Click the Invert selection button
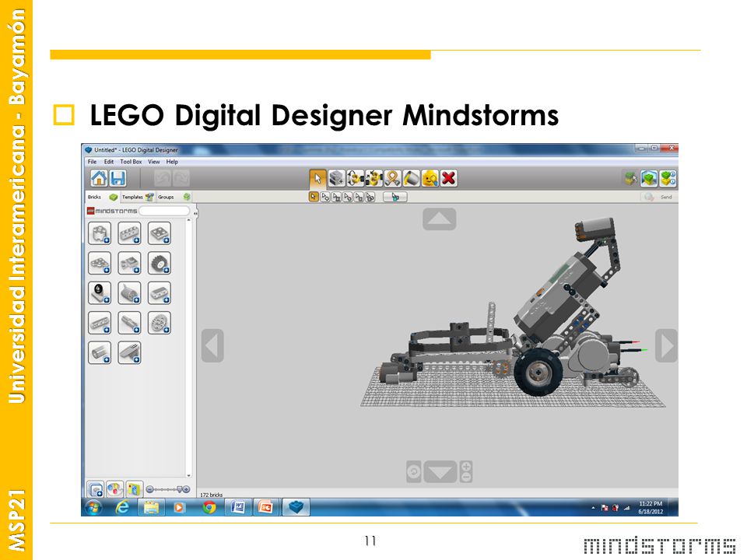This screenshot has height=560, width=747. point(395,197)
